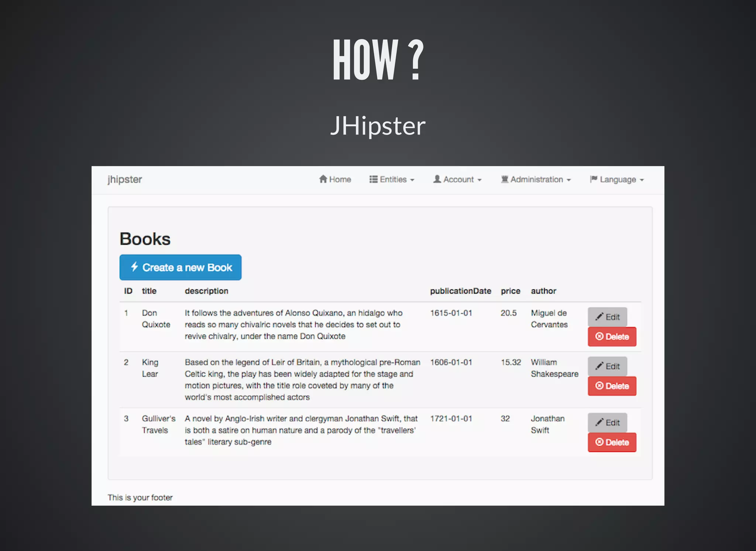
Task: Click pencil icon in King Lear row
Action: coord(599,366)
